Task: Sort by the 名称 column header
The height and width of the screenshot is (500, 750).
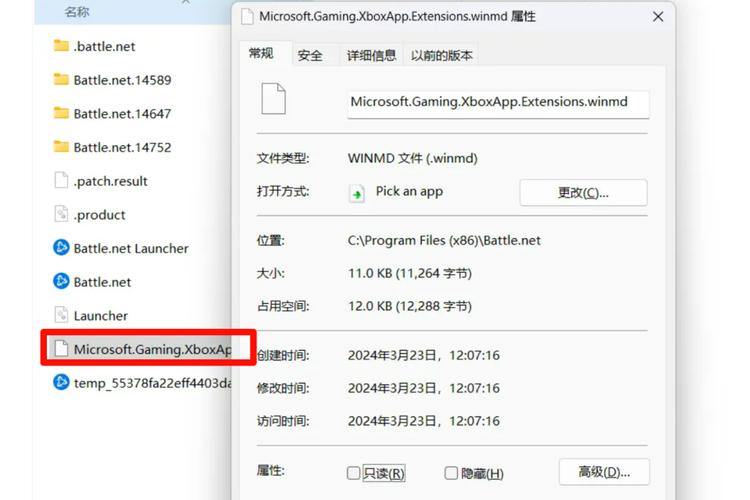Action: [x=77, y=12]
